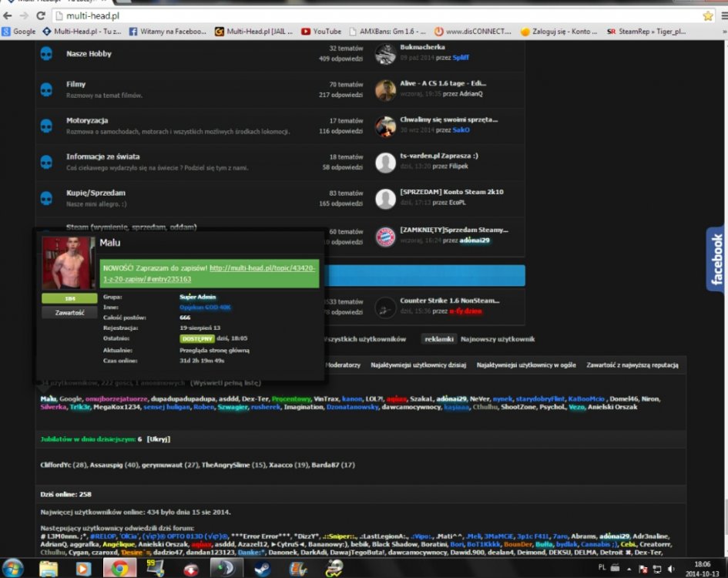This screenshot has height=578, width=728.
Task: Click the green 184 reputation bar
Action: 69,298
